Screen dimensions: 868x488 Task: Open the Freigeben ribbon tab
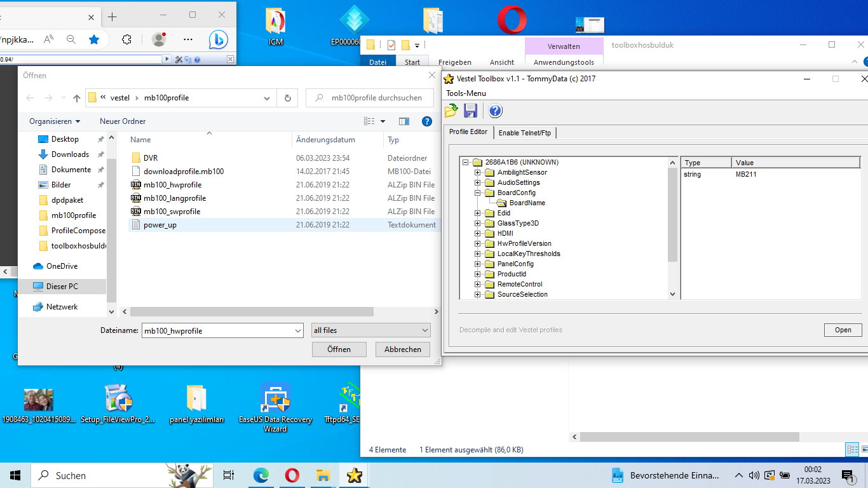click(x=455, y=62)
